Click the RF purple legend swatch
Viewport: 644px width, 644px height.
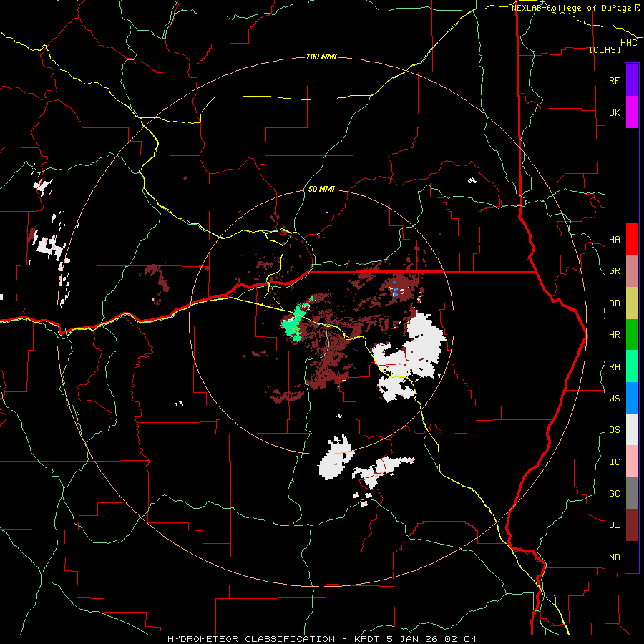pyautogui.click(x=632, y=80)
